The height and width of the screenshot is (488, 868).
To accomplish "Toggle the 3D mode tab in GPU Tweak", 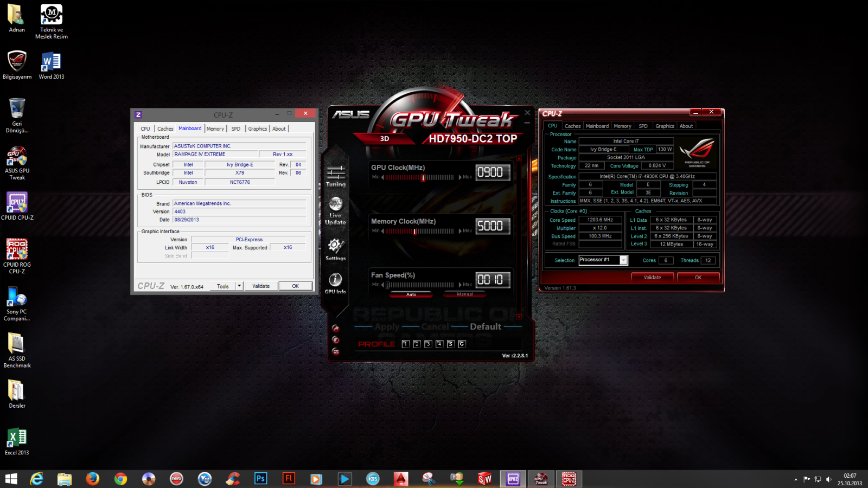I will click(x=385, y=139).
